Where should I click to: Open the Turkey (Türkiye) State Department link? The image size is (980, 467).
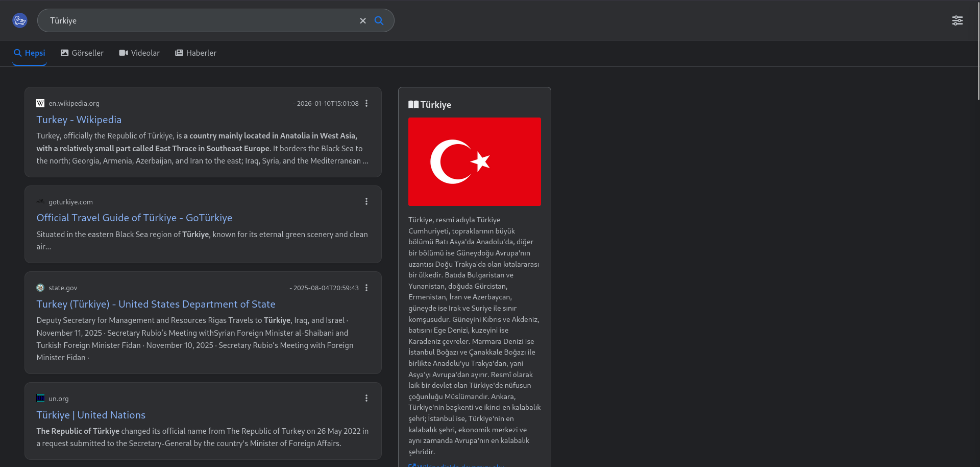tap(156, 305)
